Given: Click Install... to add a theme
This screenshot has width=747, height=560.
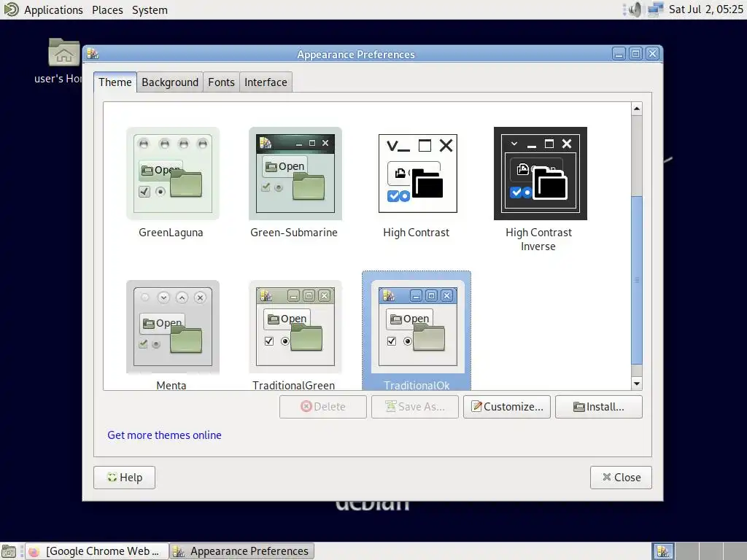Looking at the screenshot, I should click(599, 407).
